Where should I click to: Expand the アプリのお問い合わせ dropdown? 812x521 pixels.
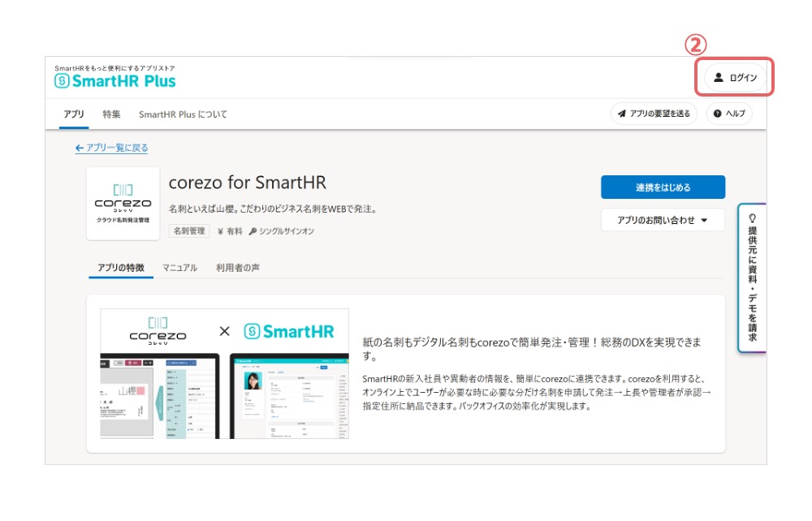pos(663,220)
